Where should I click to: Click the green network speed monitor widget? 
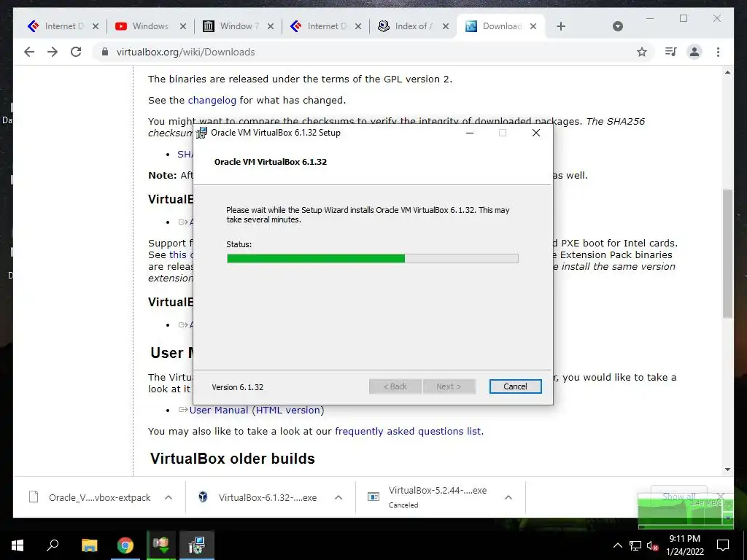686,512
